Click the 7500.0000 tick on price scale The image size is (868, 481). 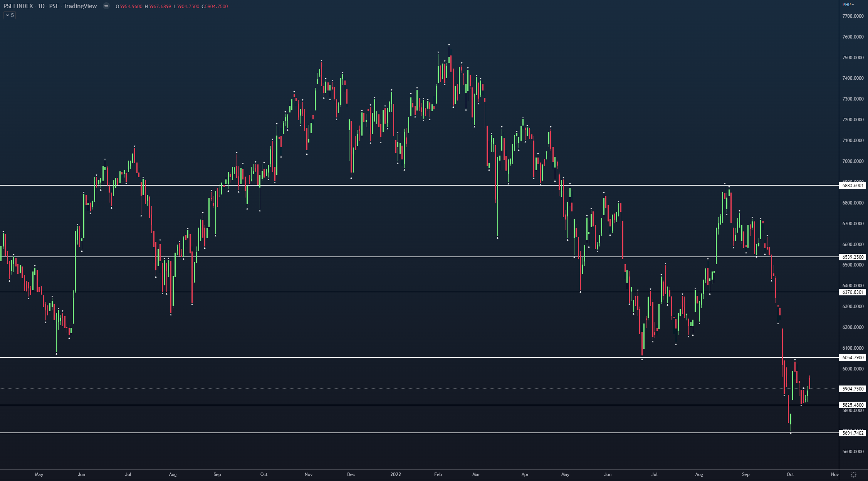point(853,58)
